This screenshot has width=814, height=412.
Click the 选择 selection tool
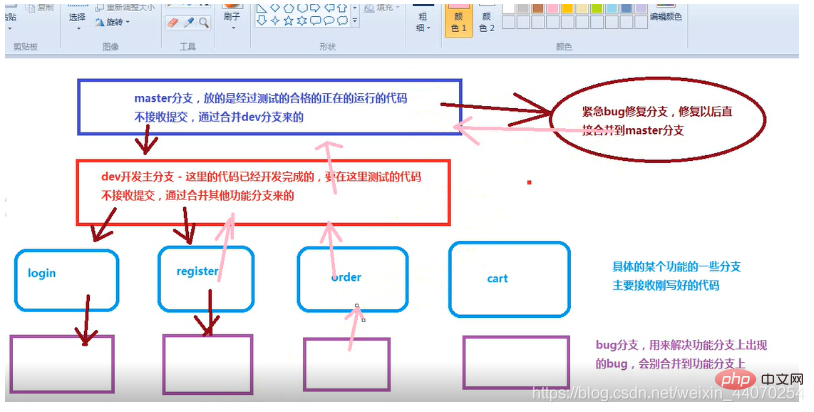[x=77, y=17]
